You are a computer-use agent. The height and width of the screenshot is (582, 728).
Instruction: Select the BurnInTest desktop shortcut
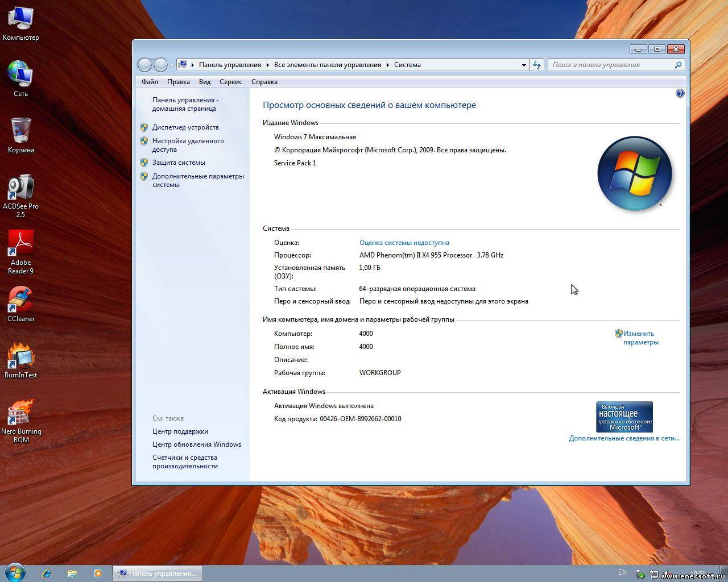click(x=20, y=360)
